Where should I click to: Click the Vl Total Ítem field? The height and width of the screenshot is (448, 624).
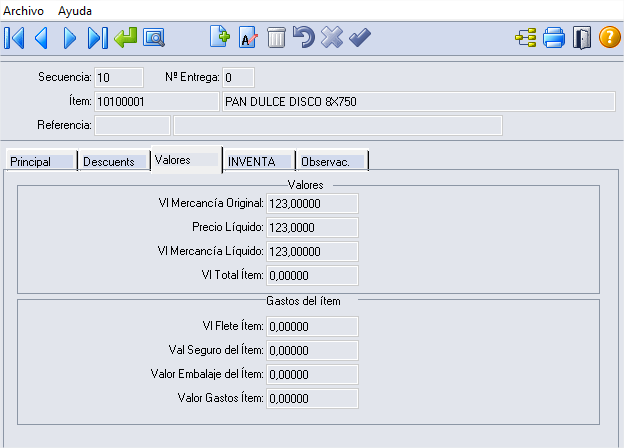tap(312, 275)
